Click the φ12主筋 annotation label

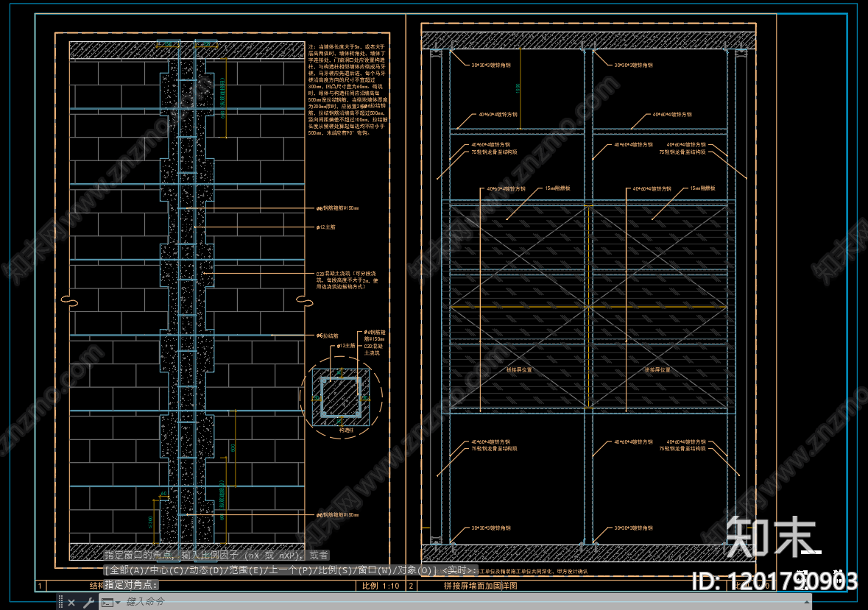point(325,227)
